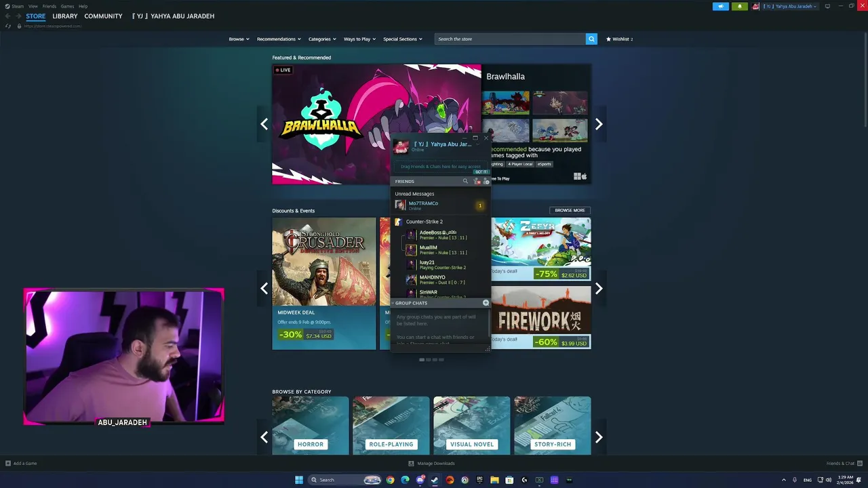The width and height of the screenshot is (868, 488).
Task: Click the add friend icon in Friends panel
Action: point(486,181)
